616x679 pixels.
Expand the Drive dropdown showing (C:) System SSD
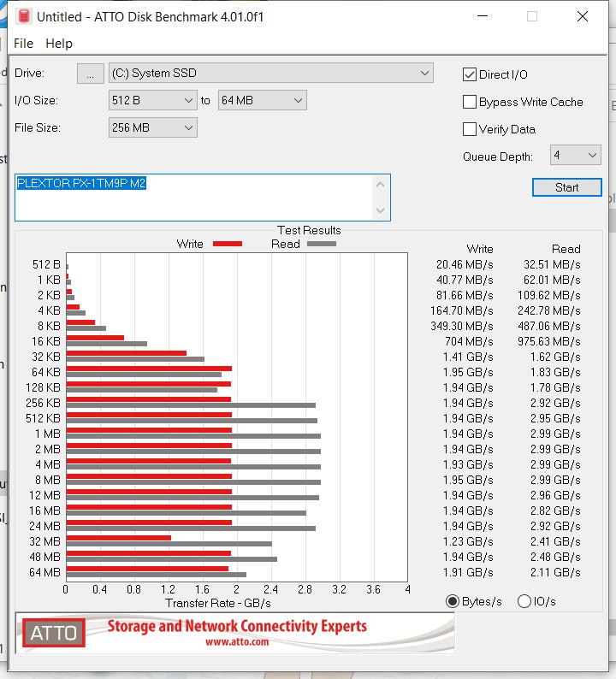pos(270,74)
